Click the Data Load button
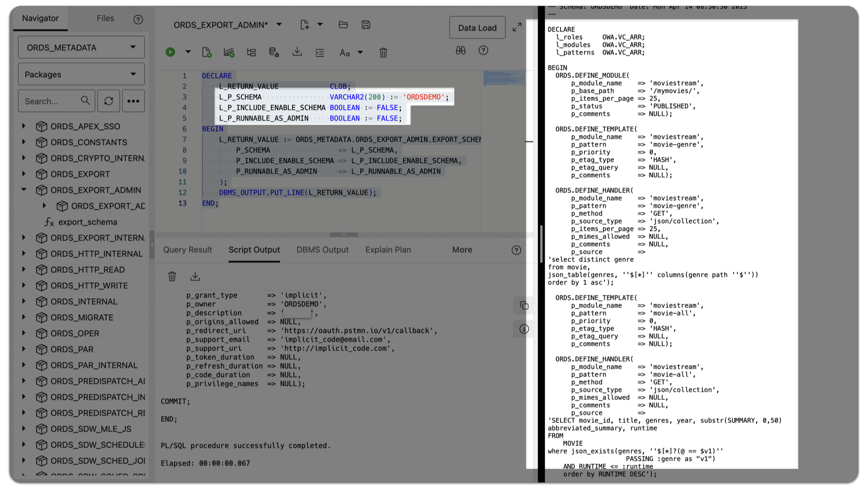 click(x=477, y=27)
